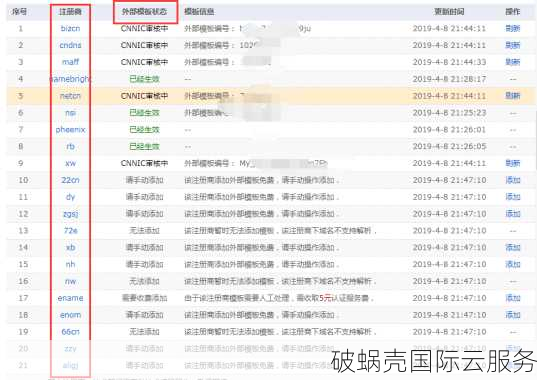Screen dimensions: 537x380
Task: Click 刷新 in the xw row
Action: click(x=513, y=163)
